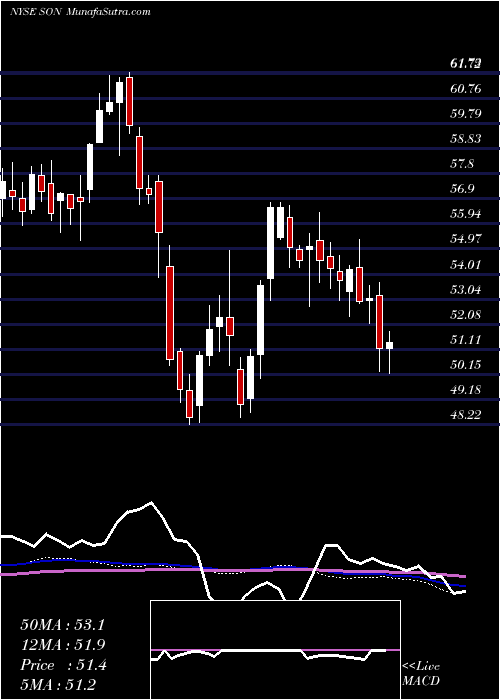Screen dimensions: 500x700
Task: Select the 50.15 price axis label
Action: (466, 365)
